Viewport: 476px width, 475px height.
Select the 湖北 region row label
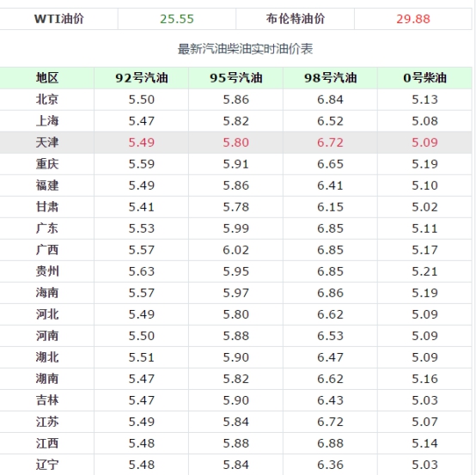(x=46, y=357)
